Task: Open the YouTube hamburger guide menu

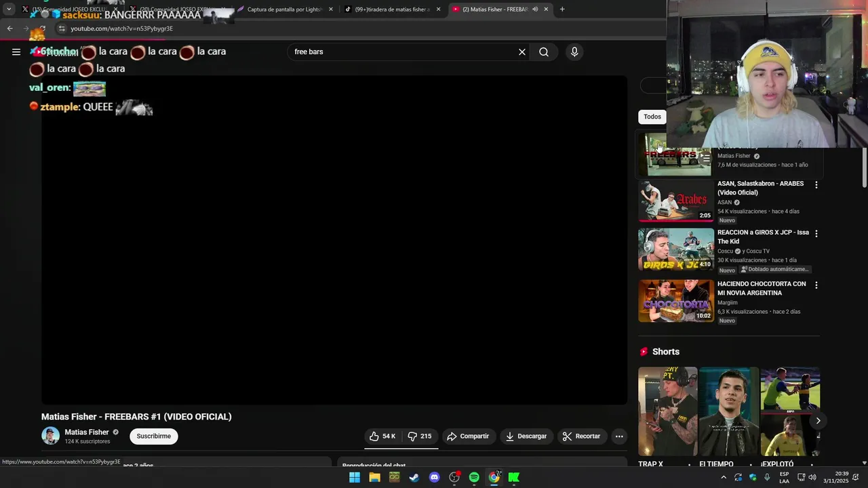Action: point(16,52)
